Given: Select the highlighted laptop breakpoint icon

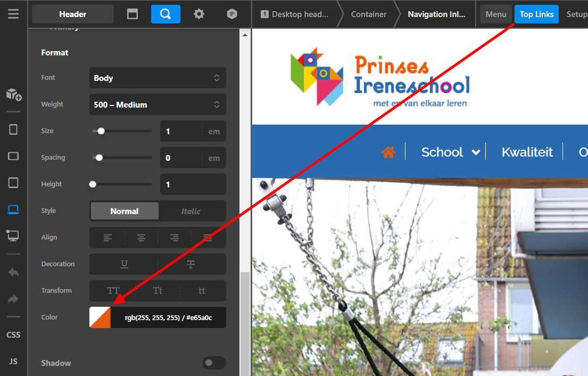Looking at the screenshot, I should (x=13, y=209).
